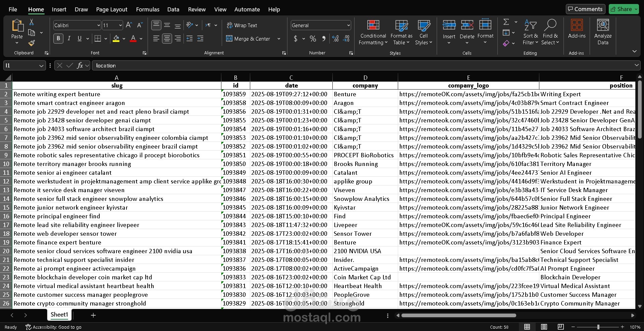Click the Fill Color bucket icon

click(x=116, y=39)
